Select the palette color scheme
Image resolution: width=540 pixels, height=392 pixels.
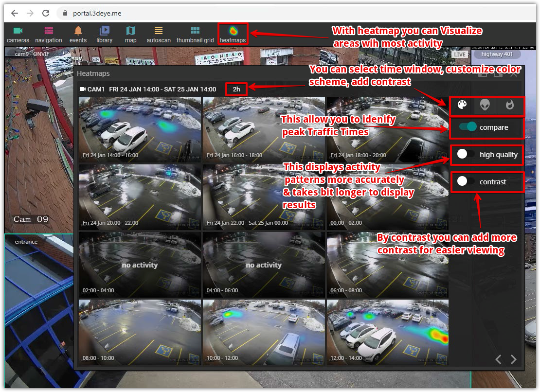point(462,105)
